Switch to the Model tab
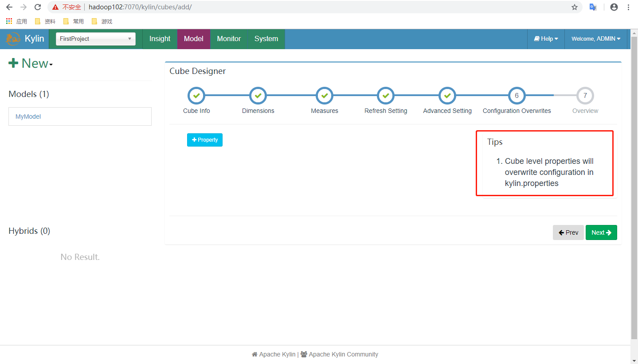 [x=194, y=39]
